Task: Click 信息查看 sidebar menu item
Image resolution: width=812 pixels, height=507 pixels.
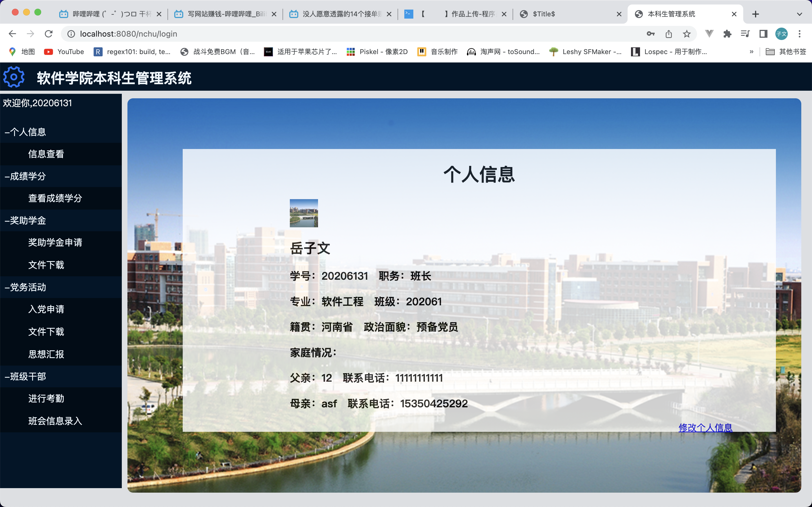Action: pyautogui.click(x=46, y=154)
